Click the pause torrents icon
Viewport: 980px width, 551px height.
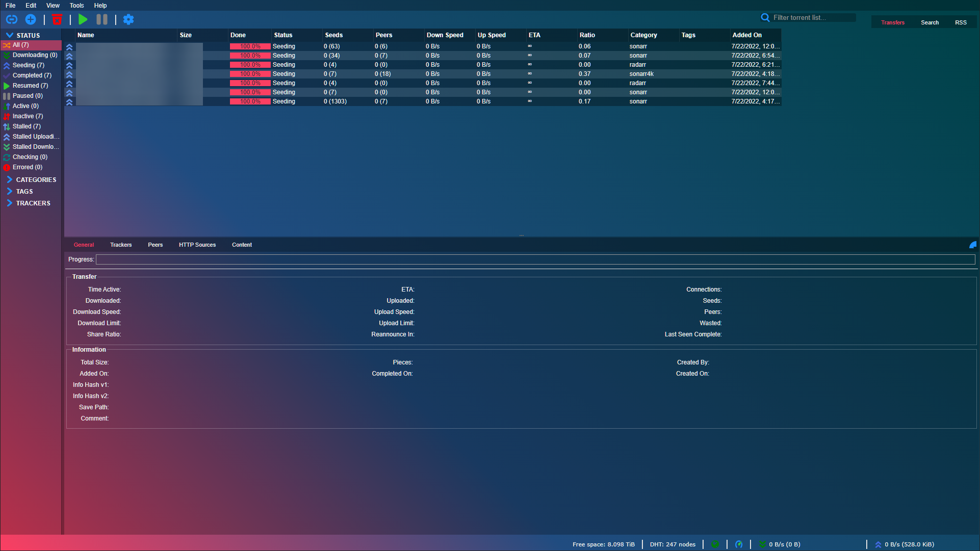pyautogui.click(x=102, y=19)
